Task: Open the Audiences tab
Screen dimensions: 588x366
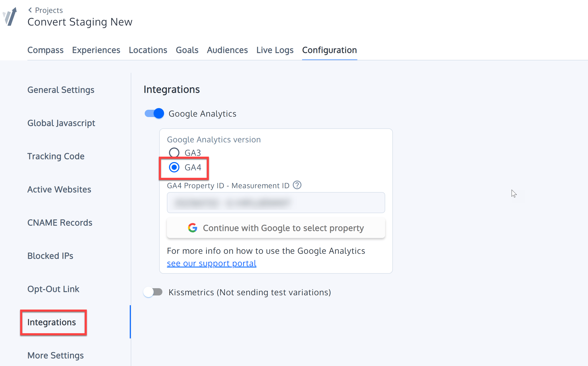Action: coord(227,50)
